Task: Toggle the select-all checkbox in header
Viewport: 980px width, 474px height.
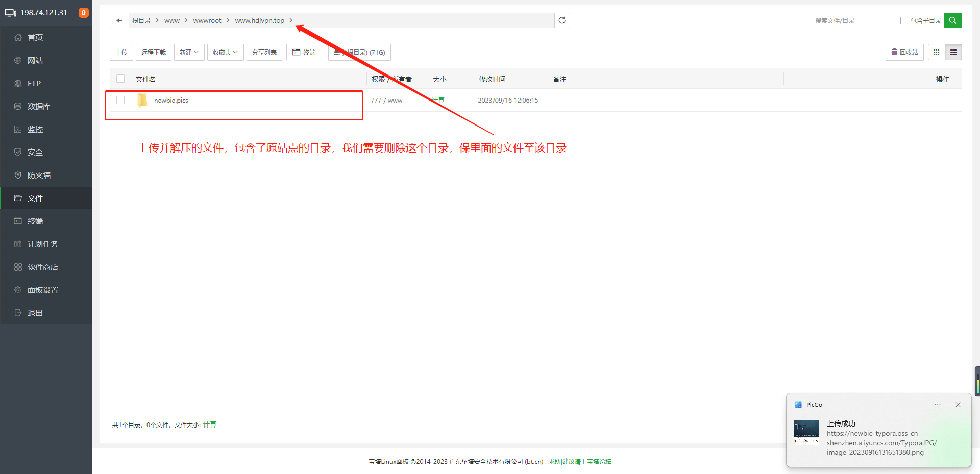Action: 120,79
